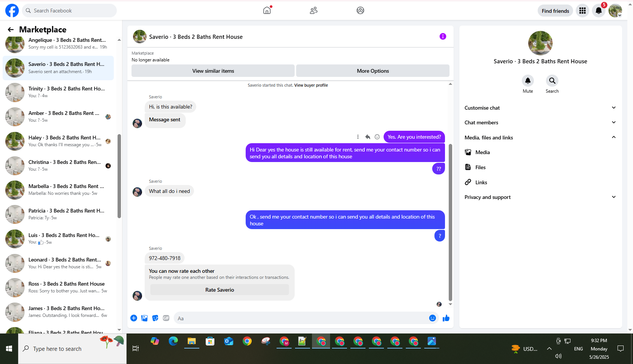Open the taskbar clock showing 9:32 PM

(599, 349)
